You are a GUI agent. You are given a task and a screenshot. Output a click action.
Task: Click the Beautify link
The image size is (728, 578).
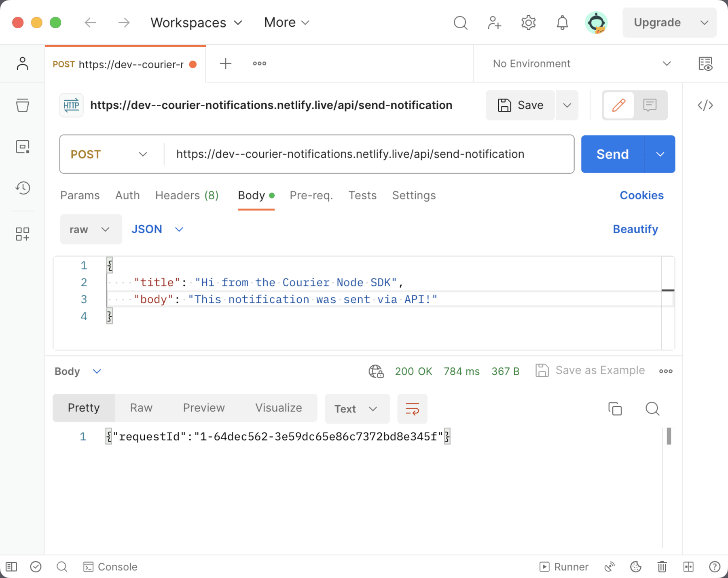[635, 229]
